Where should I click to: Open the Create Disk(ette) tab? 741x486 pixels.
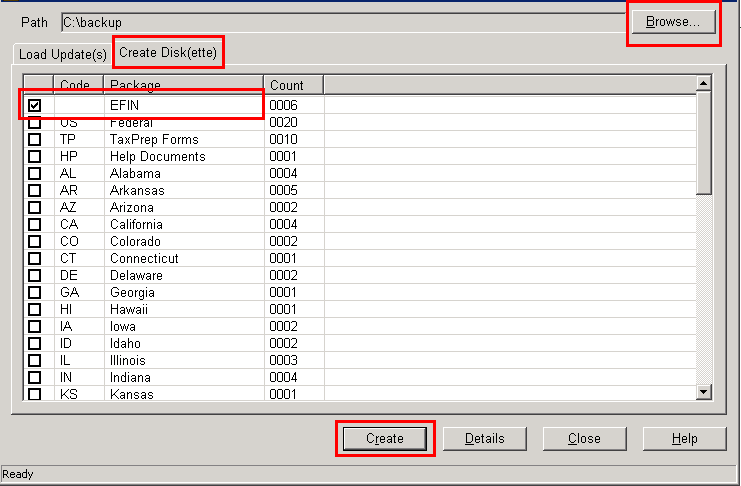click(168, 52)
